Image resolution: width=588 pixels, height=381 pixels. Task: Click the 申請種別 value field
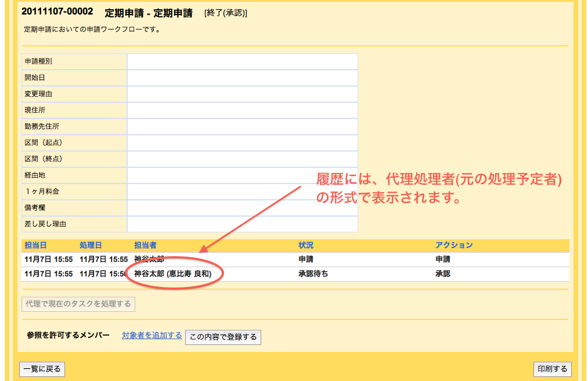click(242, 62)
